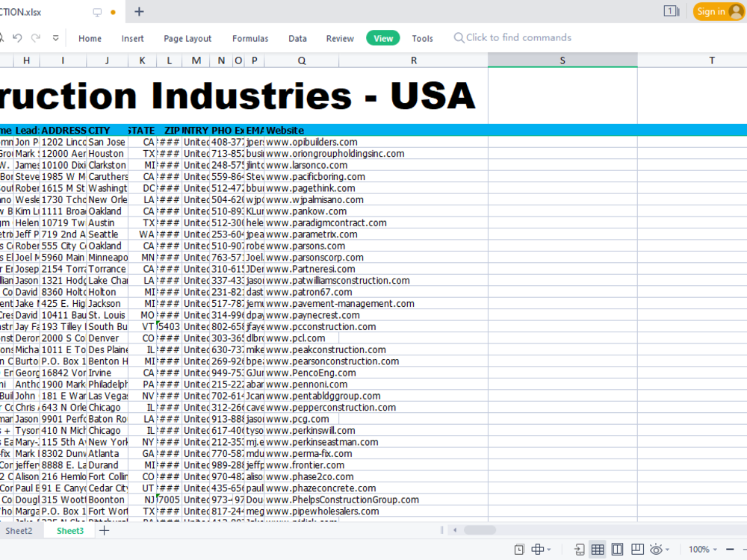Open the Insert ribbon tab
The width and height of the screenshot is (747, 560).
tap(132, 39)
